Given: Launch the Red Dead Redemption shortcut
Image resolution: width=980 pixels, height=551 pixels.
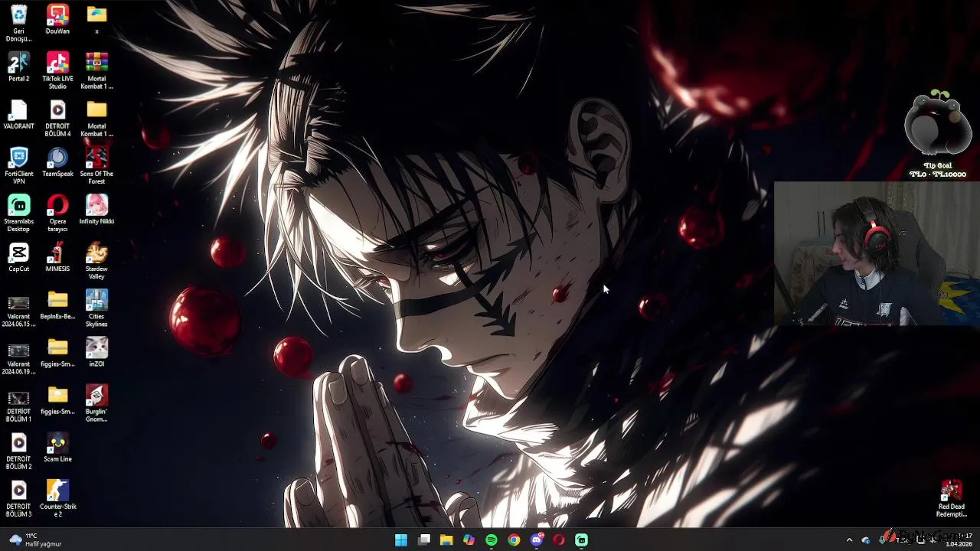Looking at the screenshot, I should point(951,498).
